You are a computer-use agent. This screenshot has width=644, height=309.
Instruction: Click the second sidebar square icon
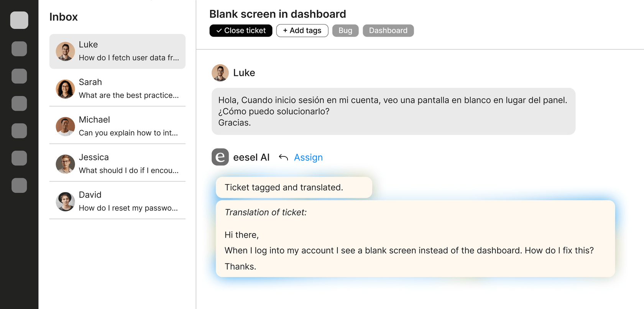(x=19, y=49)
